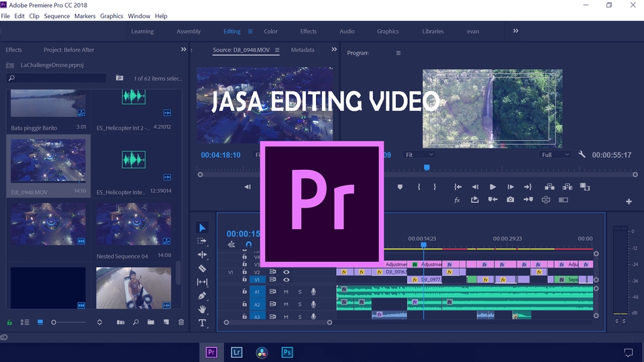Open the Program zoom level Fit dropdown

click(419, 154)
